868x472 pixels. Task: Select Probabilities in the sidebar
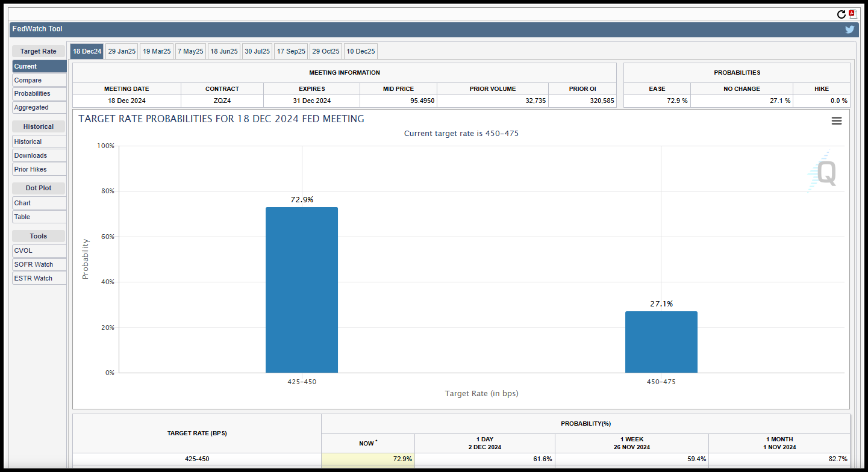click(39, 93)
